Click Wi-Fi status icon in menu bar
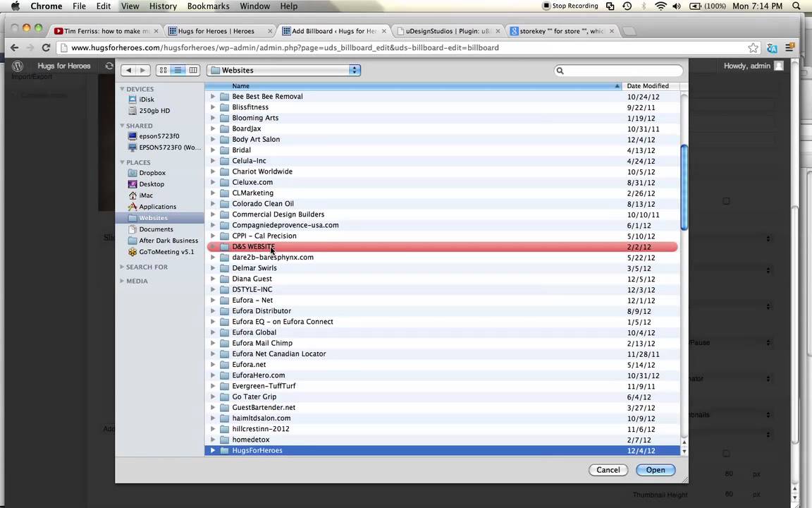This screenshot has height=508, width=812. (x=660, y=6)
